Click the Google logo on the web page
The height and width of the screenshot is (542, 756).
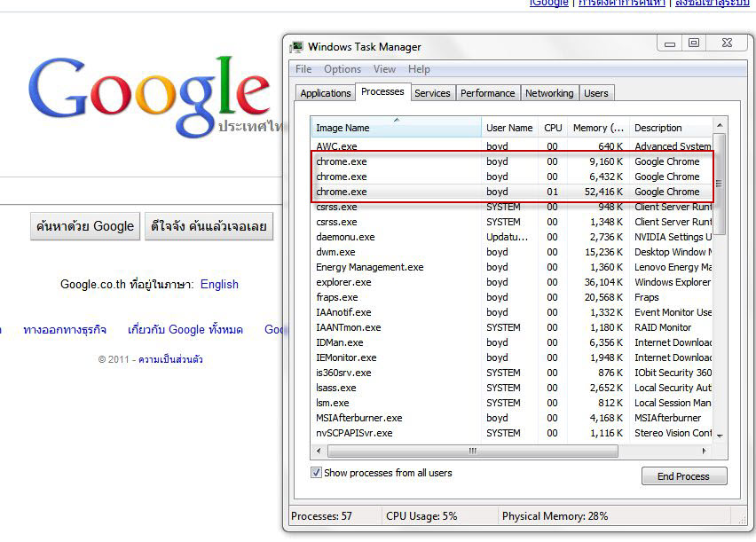(x=148, y=96)
